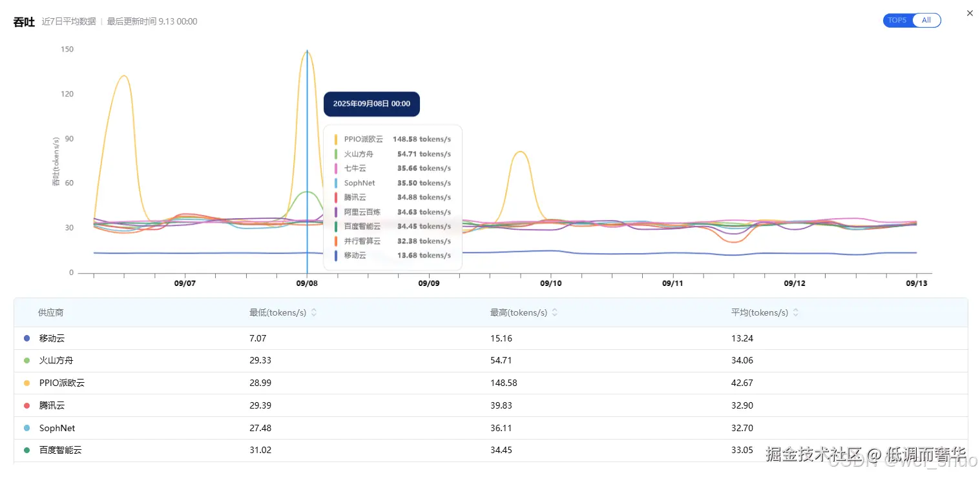The width and height of the screenshot is (980, 477).
Task: Close the 吞吐 chart panel
Action: coord(969,13)
